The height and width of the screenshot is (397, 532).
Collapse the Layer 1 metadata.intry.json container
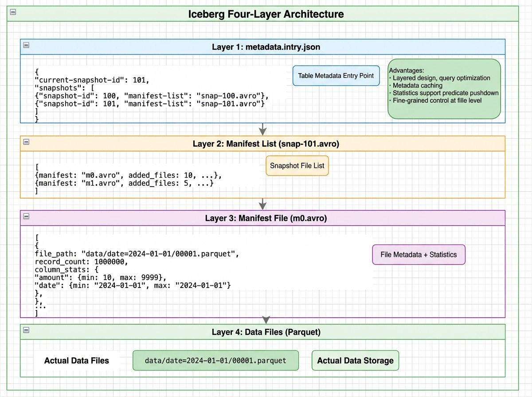[27, 45]
